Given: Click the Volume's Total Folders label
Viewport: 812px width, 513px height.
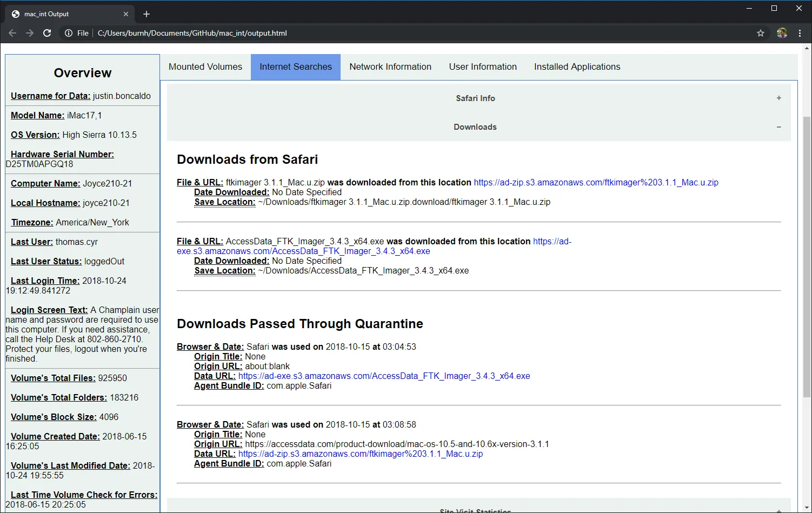Looking at the screenshot, I should [x=59, y=398].
